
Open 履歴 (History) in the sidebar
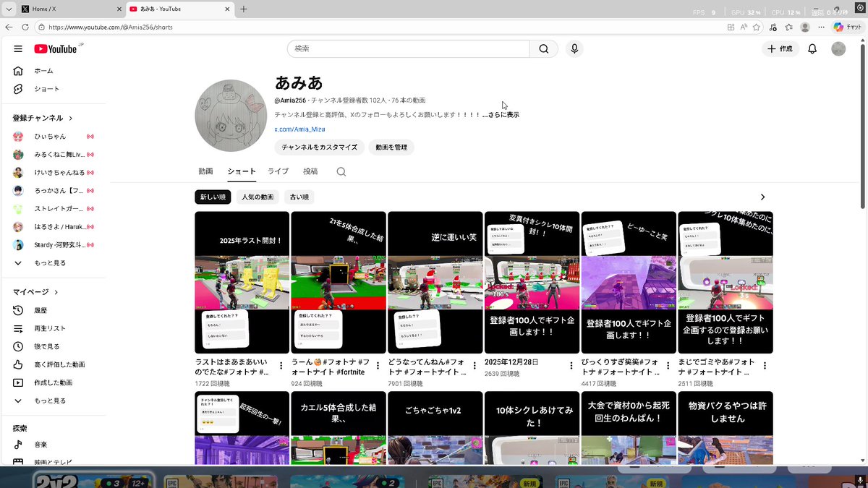coord(39,310)
